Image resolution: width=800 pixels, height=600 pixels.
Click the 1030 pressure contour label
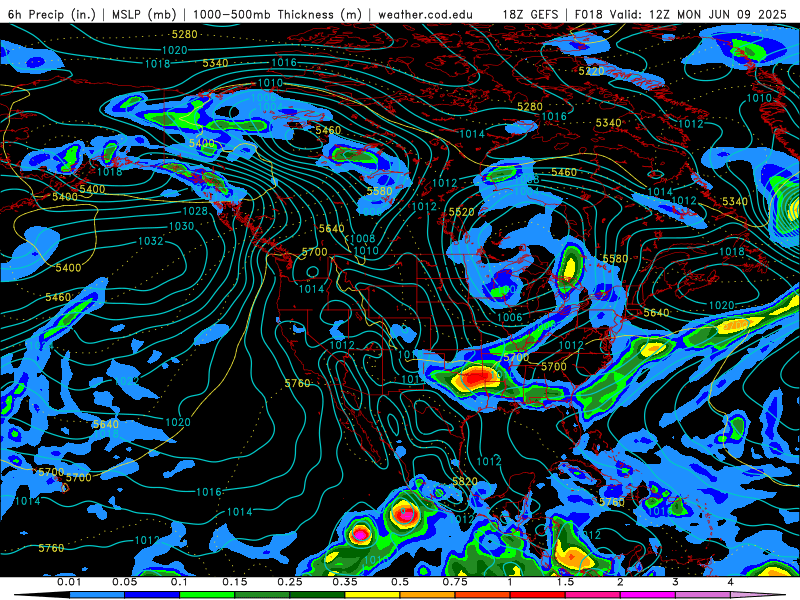[x=181, y=226]
